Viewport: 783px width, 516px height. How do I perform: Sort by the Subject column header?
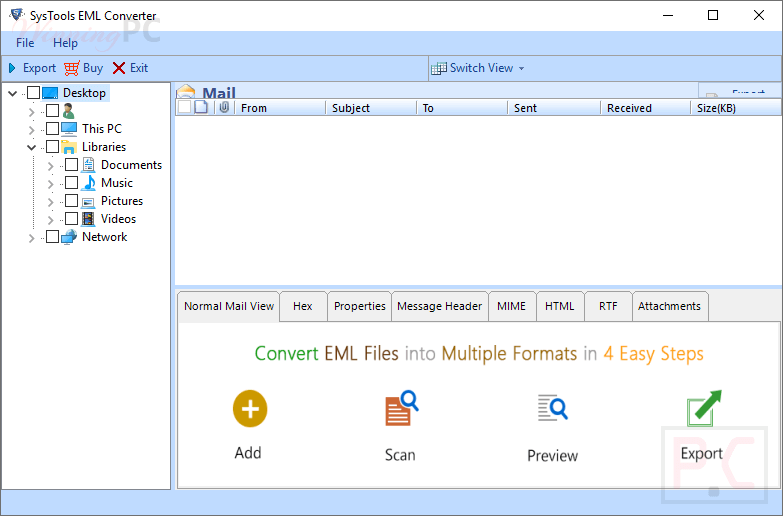pyautogui.click(x=371, y=108)
